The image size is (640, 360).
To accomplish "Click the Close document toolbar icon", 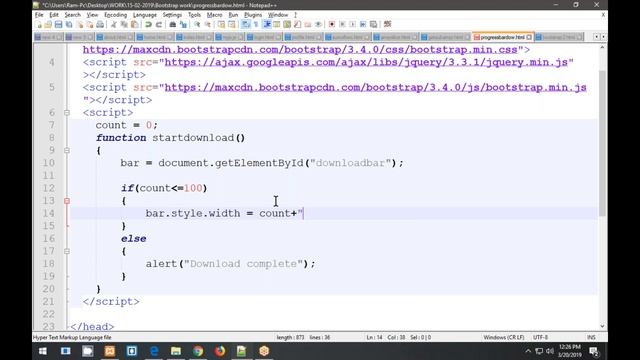I will [x=80, y=24].
